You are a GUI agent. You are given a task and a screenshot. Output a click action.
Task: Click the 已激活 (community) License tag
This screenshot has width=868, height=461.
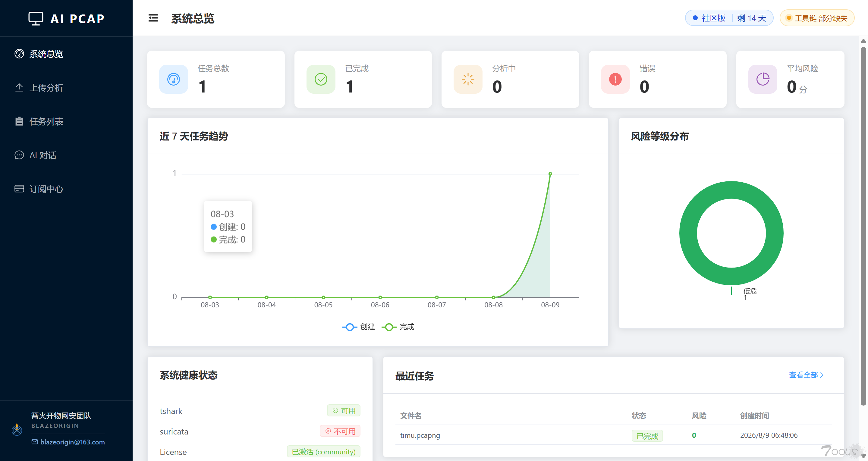pos(323,452)
